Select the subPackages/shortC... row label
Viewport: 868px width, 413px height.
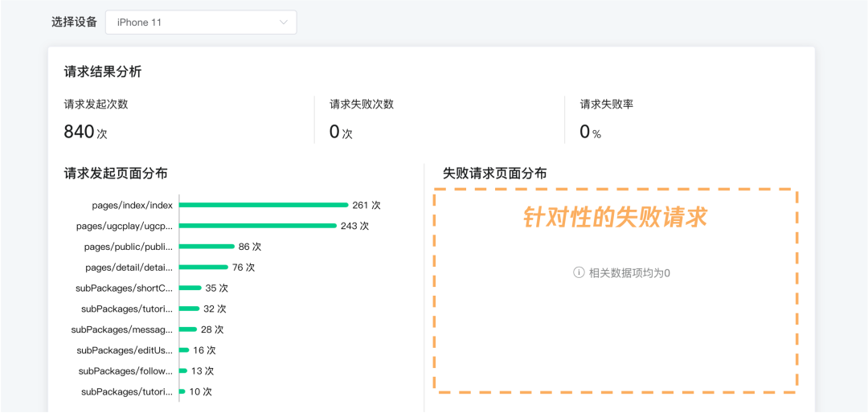point(124,288)
